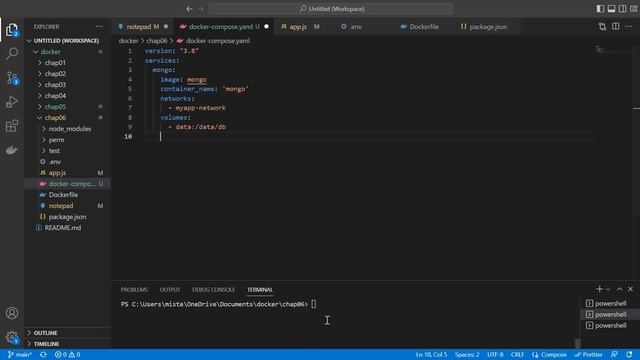Expand the TIMELINE section
Screen dimensions: 640x360
67,344
